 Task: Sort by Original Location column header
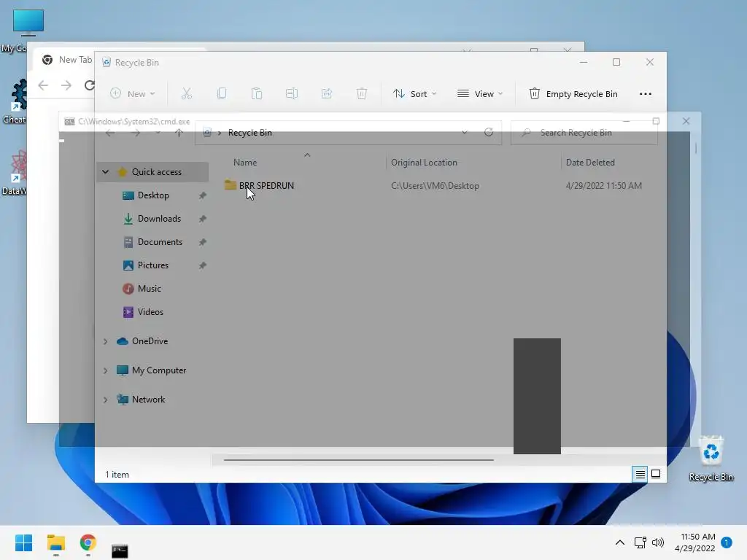coord(424,163)
